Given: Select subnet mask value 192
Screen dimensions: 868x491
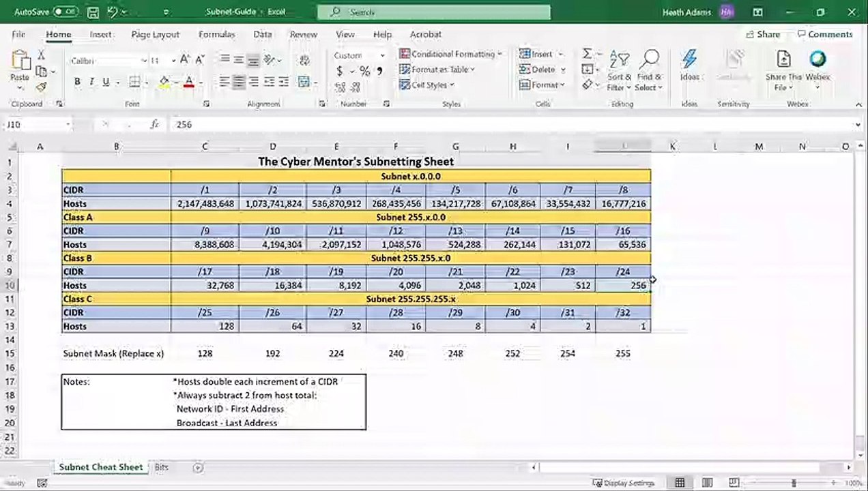Looking at the screenshot, I should click(x=273, y=353).
